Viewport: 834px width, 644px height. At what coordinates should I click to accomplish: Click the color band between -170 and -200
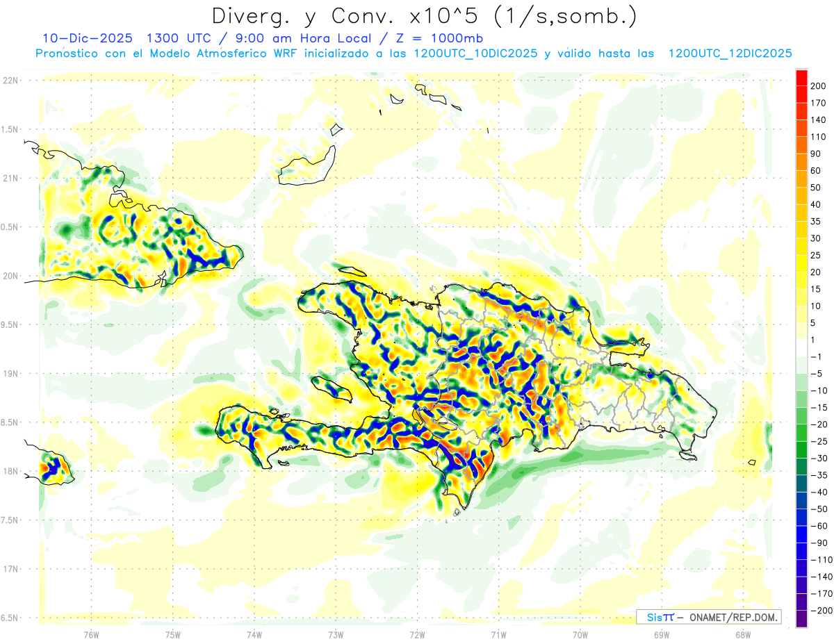tap(801, 602)
